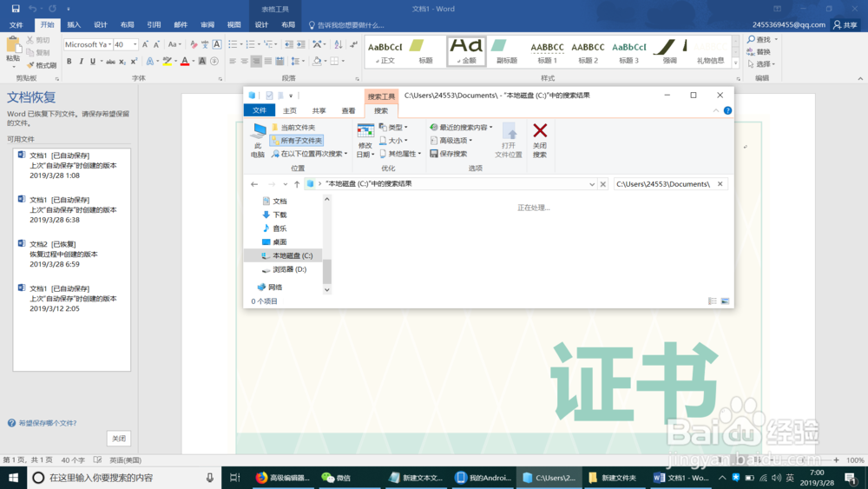Toggle All Subfolders (所有子文件夹) search scope

(x=297, y=141)
